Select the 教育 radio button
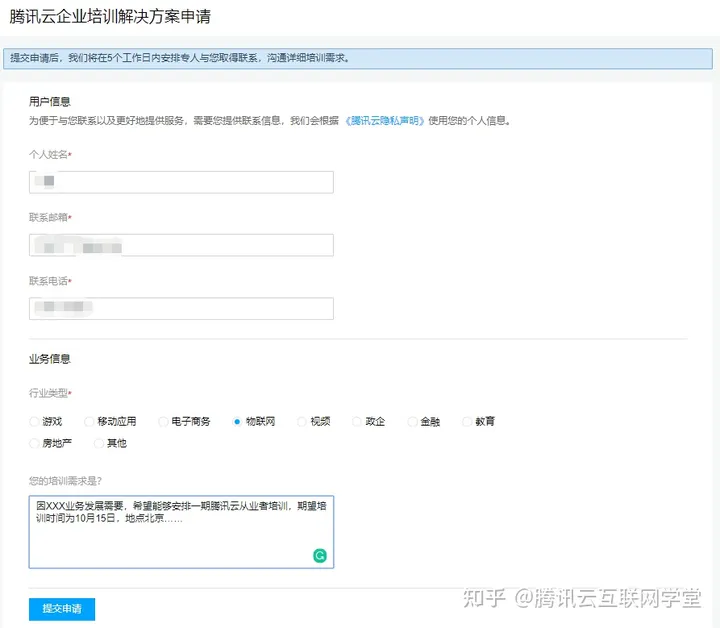This screenshot has width=720, height=628. tap(467, 421)
